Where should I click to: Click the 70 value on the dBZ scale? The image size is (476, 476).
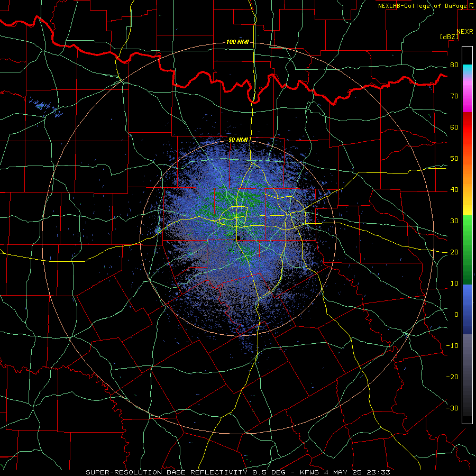coord(454,96)
